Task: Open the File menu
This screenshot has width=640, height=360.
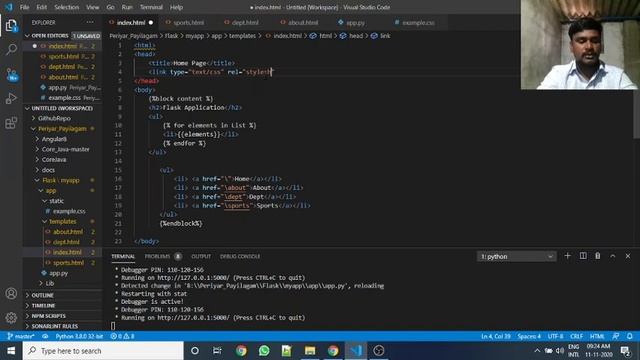Action: point(24,7)
